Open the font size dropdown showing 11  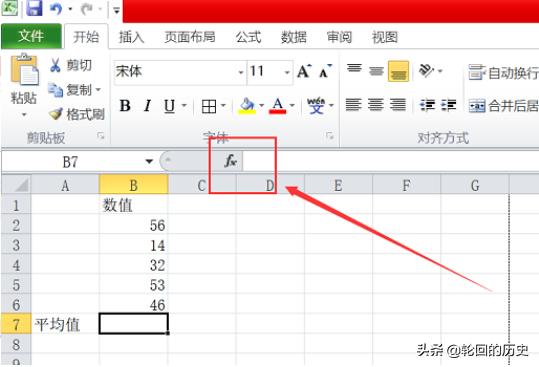click(x=287, y=73)
